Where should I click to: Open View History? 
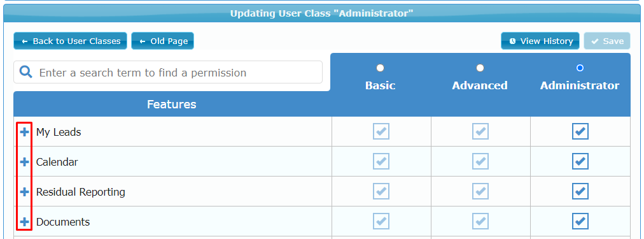(x=540, y=41)
